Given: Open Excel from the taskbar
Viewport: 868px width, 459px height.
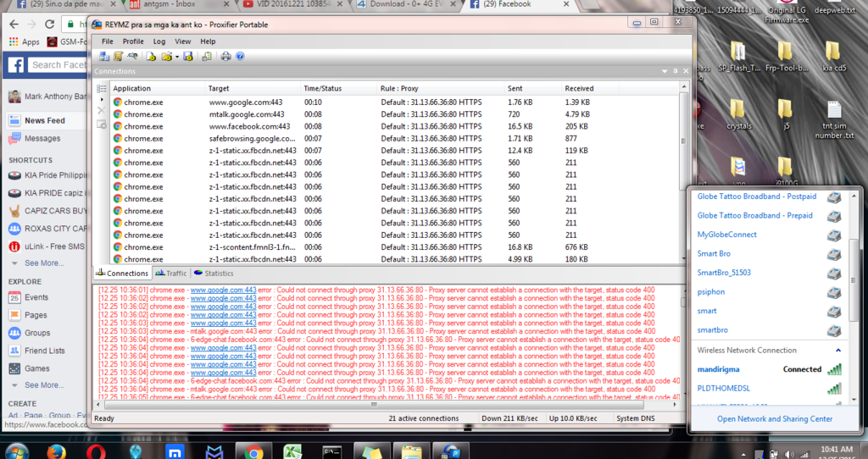Looking at the screenshot, I should 292,452.
